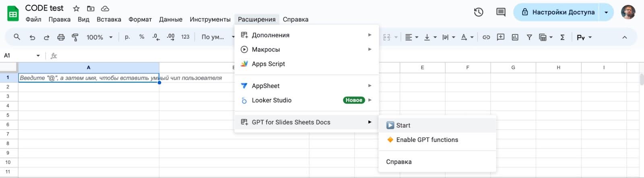Click the document title CODE test
Viewport: 644px width, 178px height.
pyautogui.click(x=44, y=8)
